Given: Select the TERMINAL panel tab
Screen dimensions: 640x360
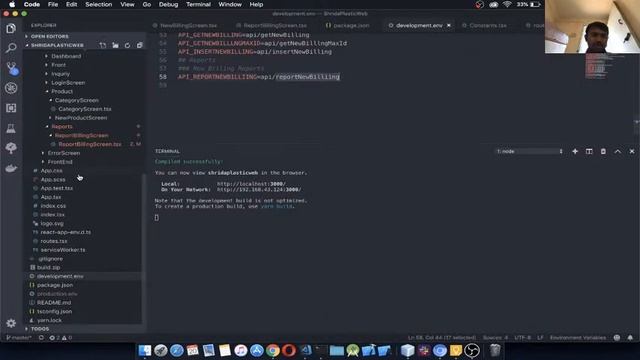Looking at the screenshot, I should (167, 151).
